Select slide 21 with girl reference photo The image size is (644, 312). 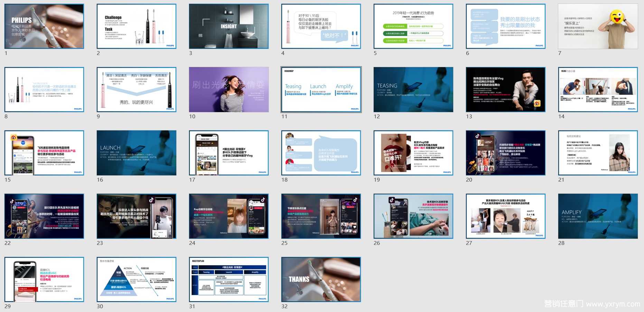pos(598,153)
